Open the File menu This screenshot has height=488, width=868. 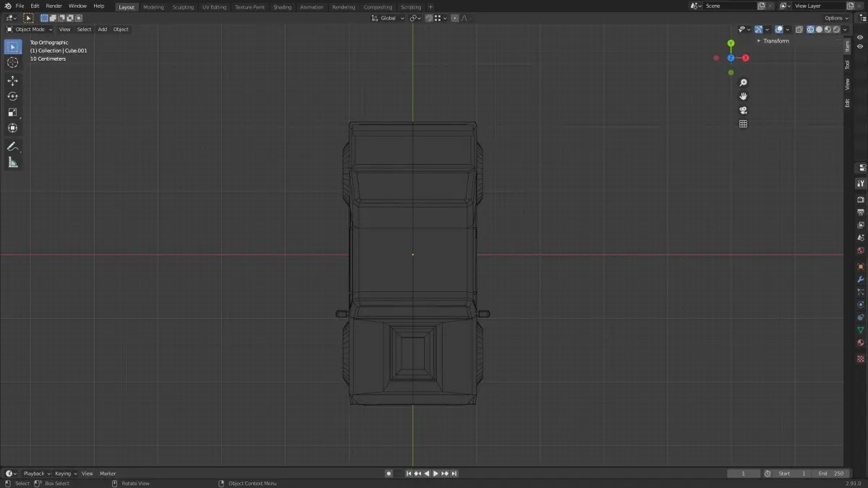click(x=20, y=6)
